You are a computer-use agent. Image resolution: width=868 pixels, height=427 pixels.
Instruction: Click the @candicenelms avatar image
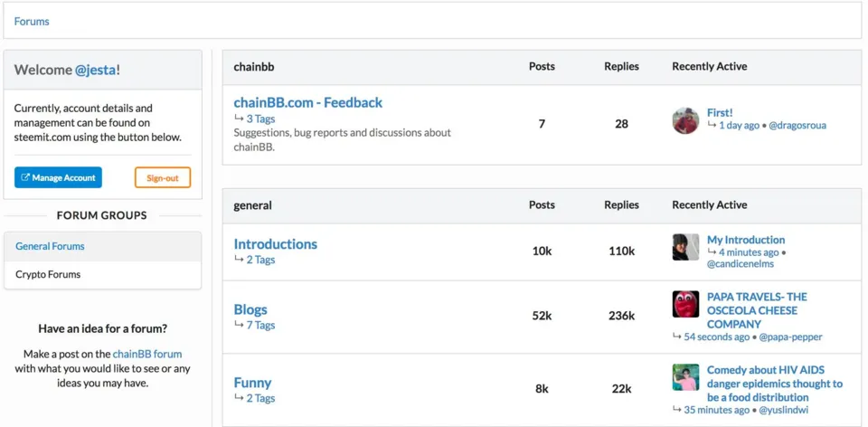[685, 247]
